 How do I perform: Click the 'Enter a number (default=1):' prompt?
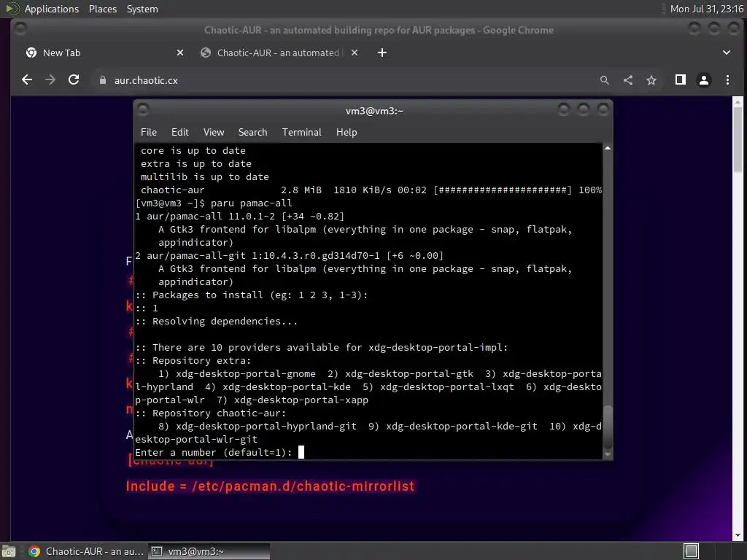tap(214, 452)
